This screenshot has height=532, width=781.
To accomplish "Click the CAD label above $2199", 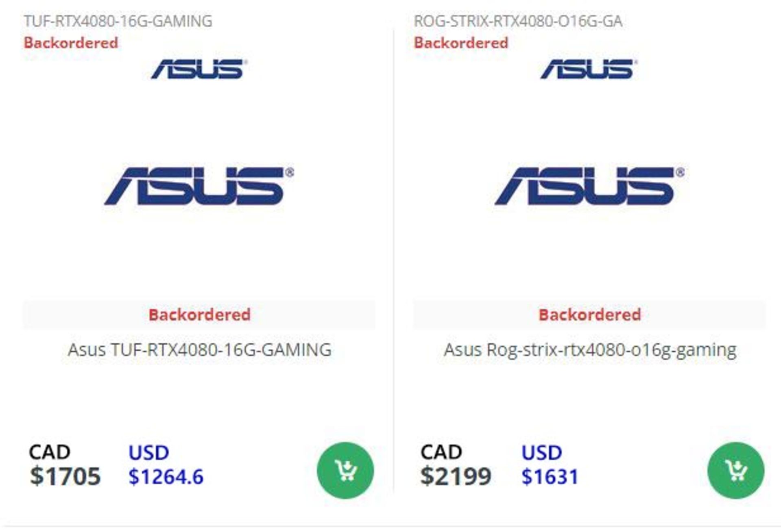I will (441, 452).
